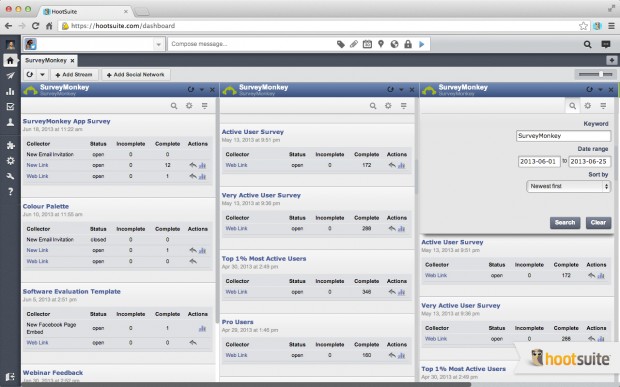Click the Add Social Network button
Image resolution: width=620 pixels, height=387 pixels.
(136, 74)
